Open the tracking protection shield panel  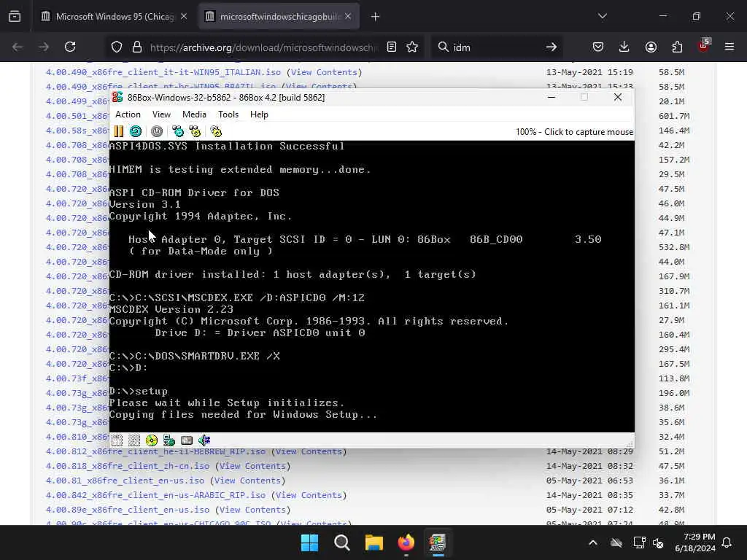[x=117, y=47]
